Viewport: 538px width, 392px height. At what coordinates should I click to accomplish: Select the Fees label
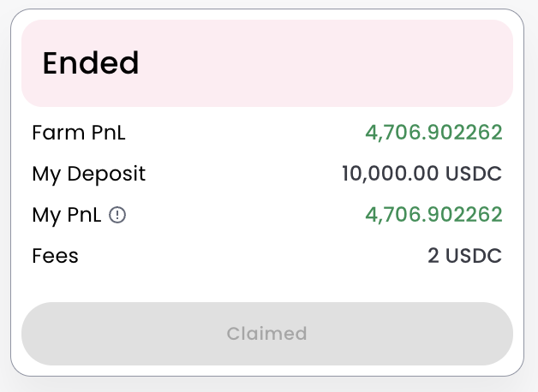[x=55, y=256]
